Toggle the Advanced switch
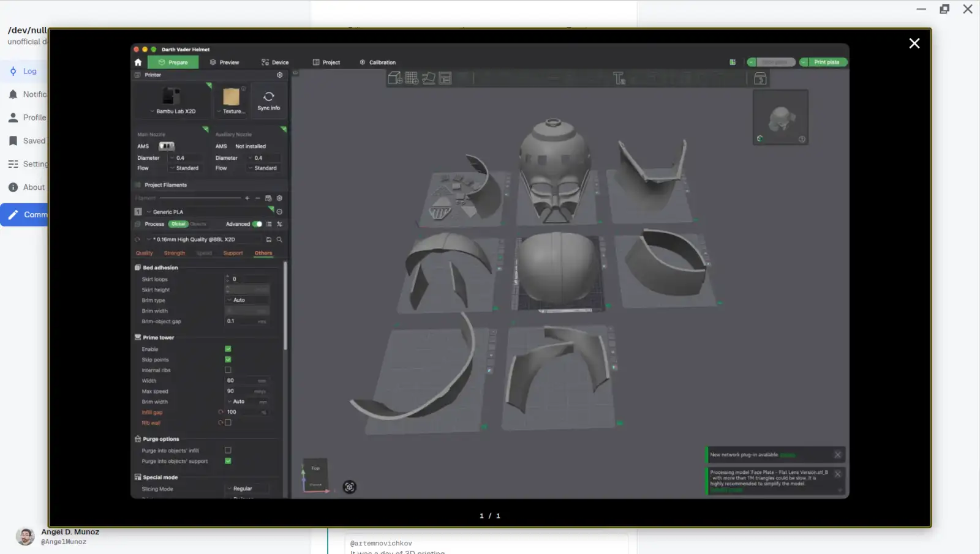The width and height of the screenshot is (980, 554). (x=257, y=224)
